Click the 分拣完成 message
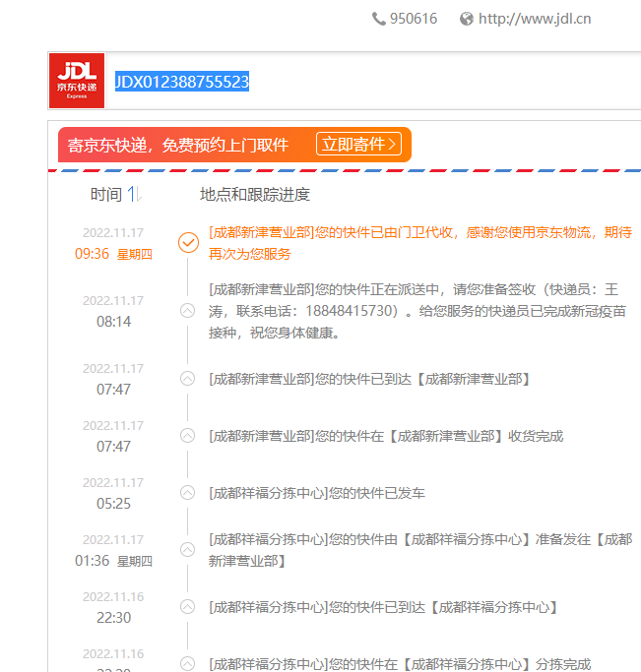 tap(400, 664)
